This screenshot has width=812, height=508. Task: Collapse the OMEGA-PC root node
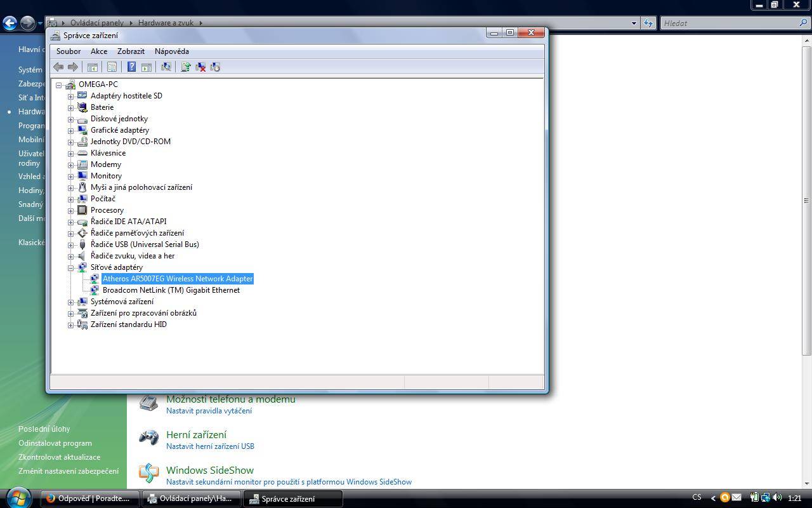point(59,84)
